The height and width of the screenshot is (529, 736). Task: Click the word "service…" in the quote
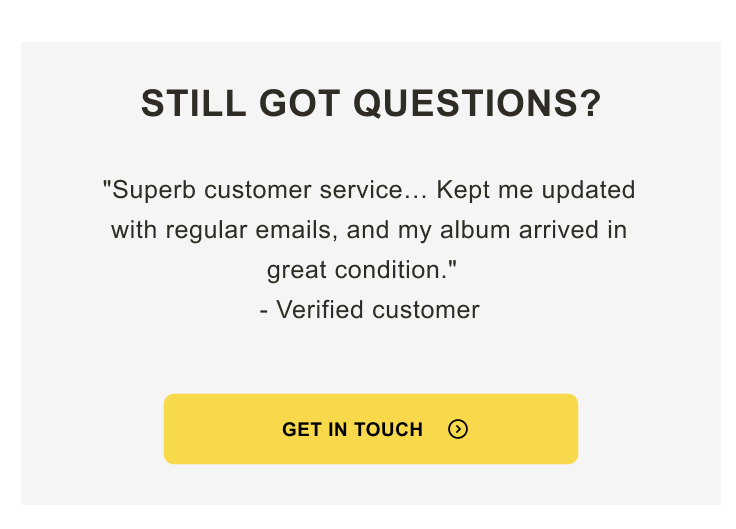[x=380, y=189]
